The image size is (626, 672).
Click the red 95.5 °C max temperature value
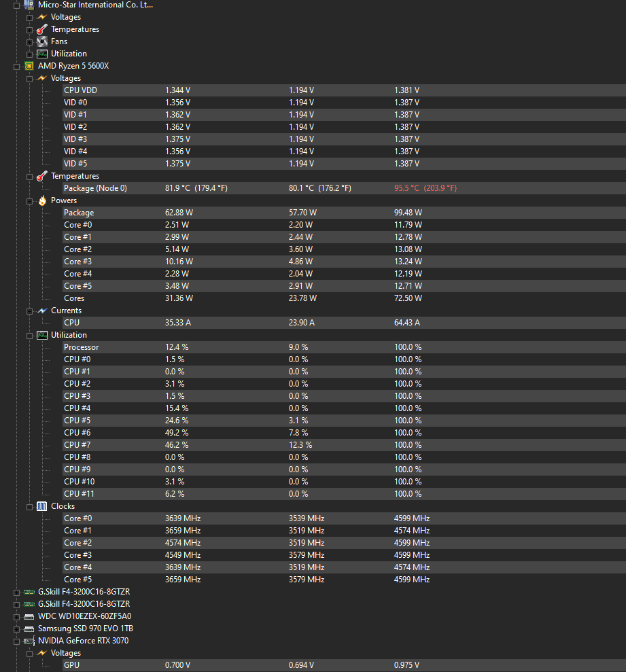pyautogui.click(x=425, y=188)
